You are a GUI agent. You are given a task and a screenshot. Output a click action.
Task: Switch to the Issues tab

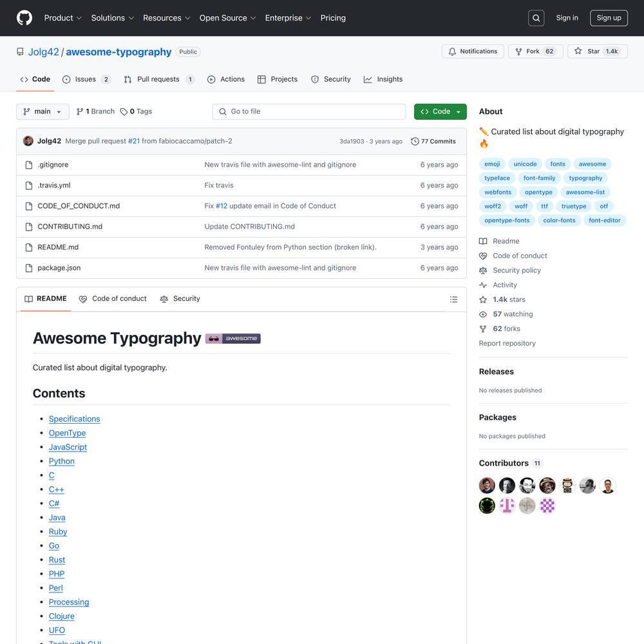(86, 79)
